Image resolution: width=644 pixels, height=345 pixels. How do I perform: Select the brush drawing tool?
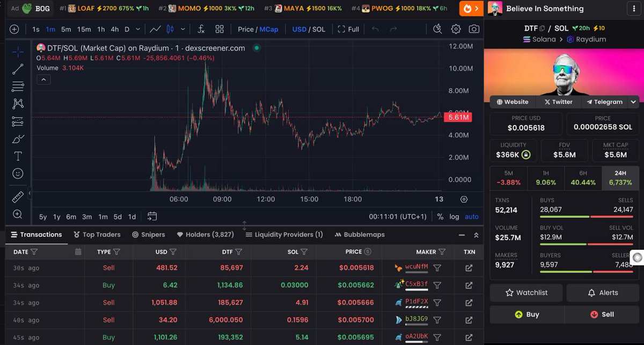(18, 139)
